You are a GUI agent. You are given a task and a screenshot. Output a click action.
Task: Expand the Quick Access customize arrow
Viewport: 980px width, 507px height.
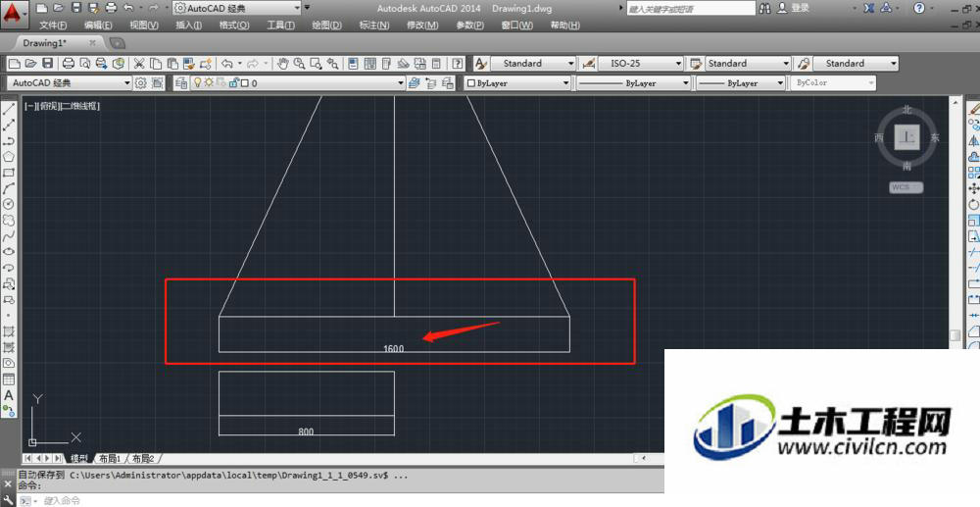307,8
